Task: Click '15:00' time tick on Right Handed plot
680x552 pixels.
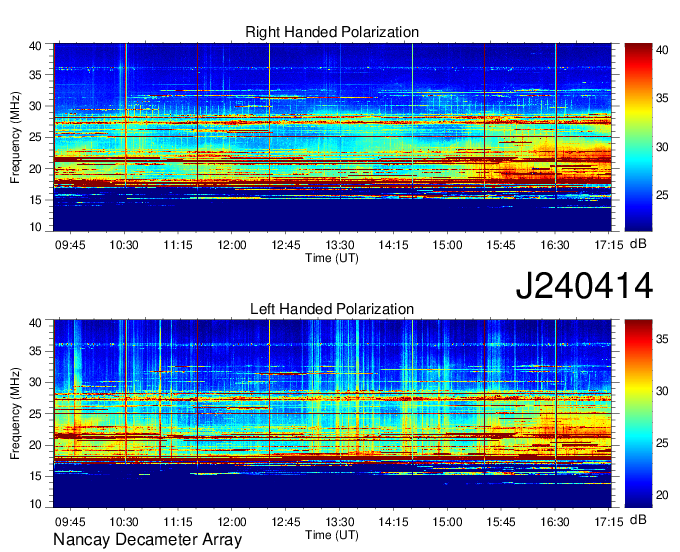Action: (x=447, y=245)
